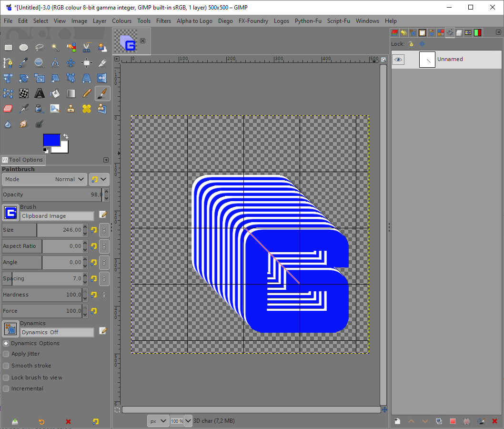Select the Heal tool yellow bandage

pyautogui.click(x=86, y=109)
